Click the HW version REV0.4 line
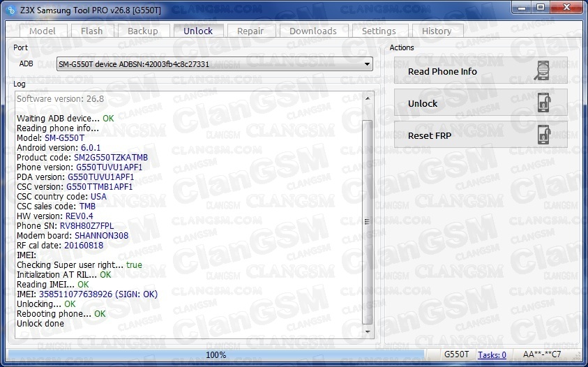Image resolution: width=588 pixels, height=367 pixels. coord(54,216)
